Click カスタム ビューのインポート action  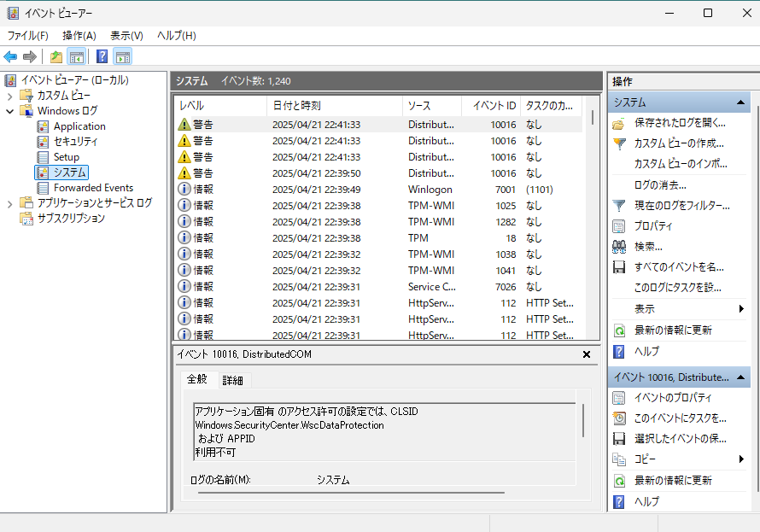point(681,164)
